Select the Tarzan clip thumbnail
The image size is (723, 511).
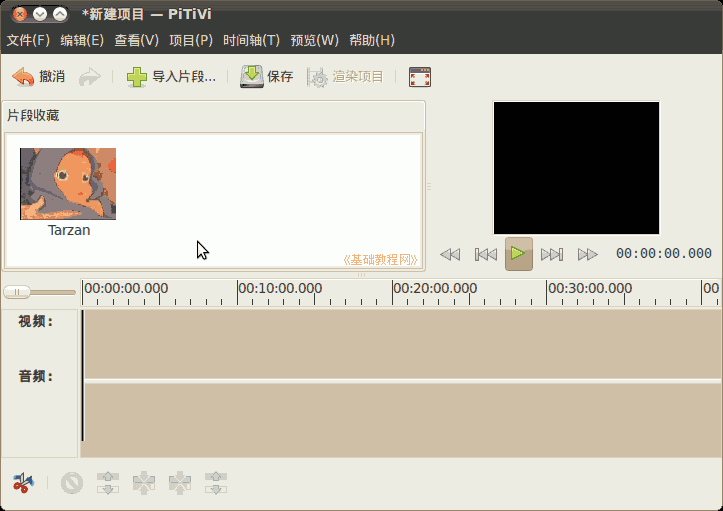coord(68,184)
